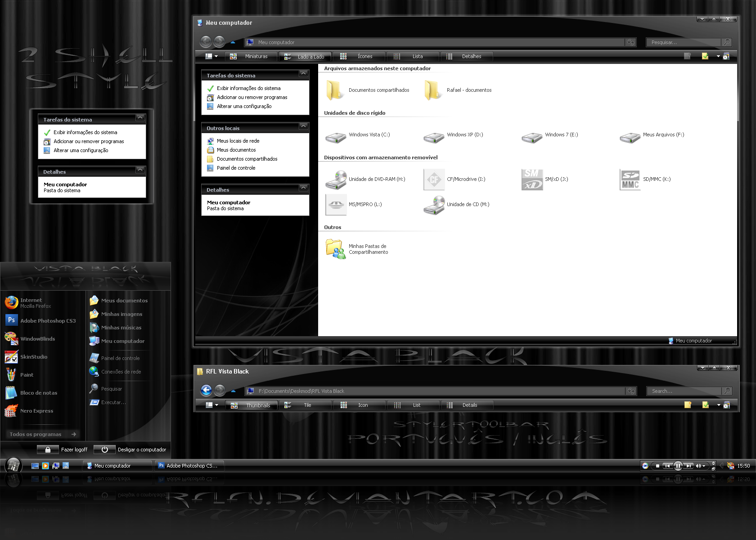Screen dimensions: 756x540
Task: Open WindowBlinds from the start menu
Action: click(30, 339)
